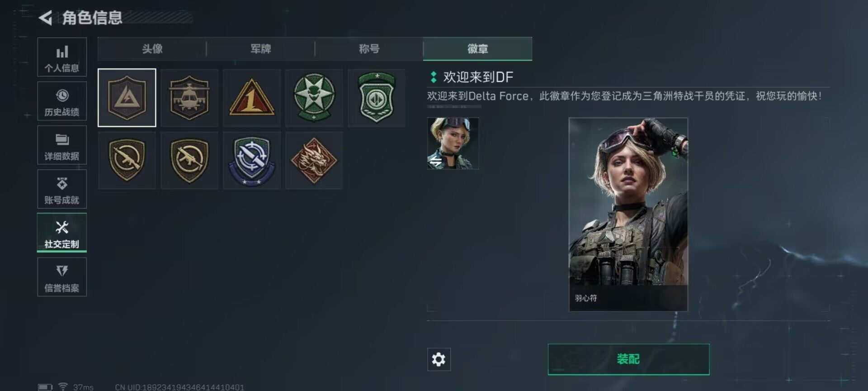Image resolution: width=868 pixels, height=391 pixels.
Task: Open the 账号成就 sidebar section
Action: (62, 189)
